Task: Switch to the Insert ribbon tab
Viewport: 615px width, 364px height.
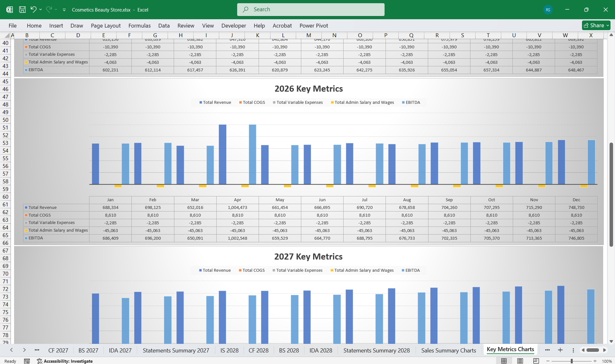Action: pos(56,26)
